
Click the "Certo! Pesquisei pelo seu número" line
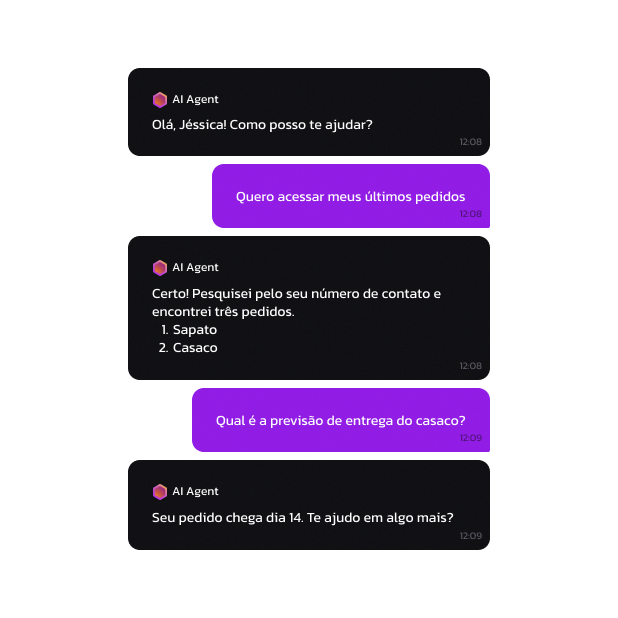pos(296,293)
